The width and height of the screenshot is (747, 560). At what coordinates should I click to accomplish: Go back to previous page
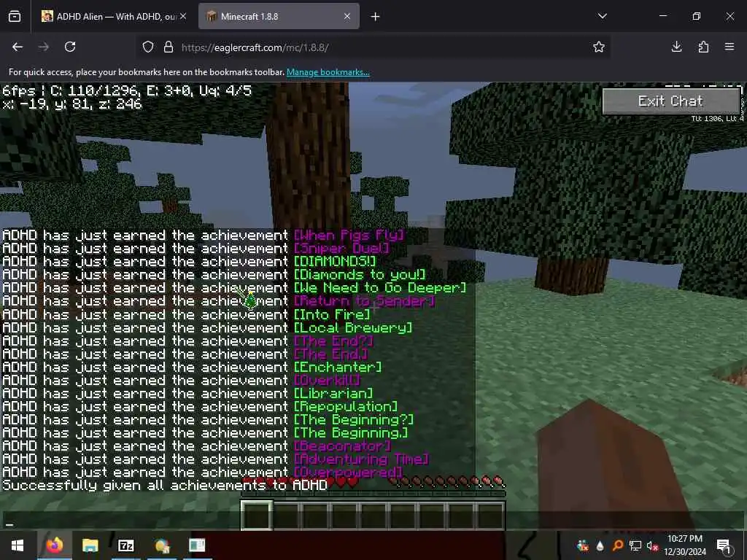click(18, 47)
